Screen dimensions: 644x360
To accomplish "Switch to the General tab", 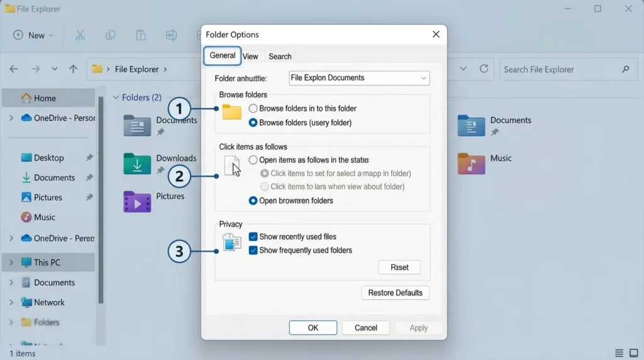I will [x=222, y=55].
